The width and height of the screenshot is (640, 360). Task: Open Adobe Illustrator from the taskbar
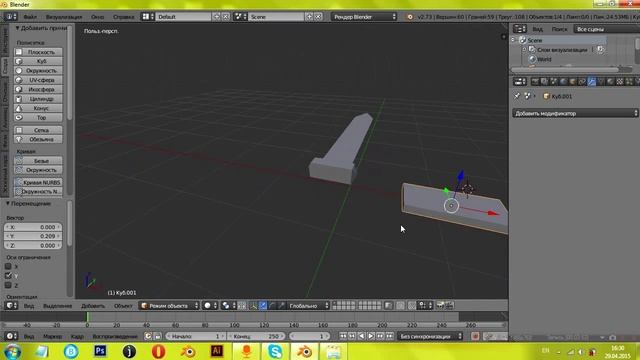(x=217, y=351)
